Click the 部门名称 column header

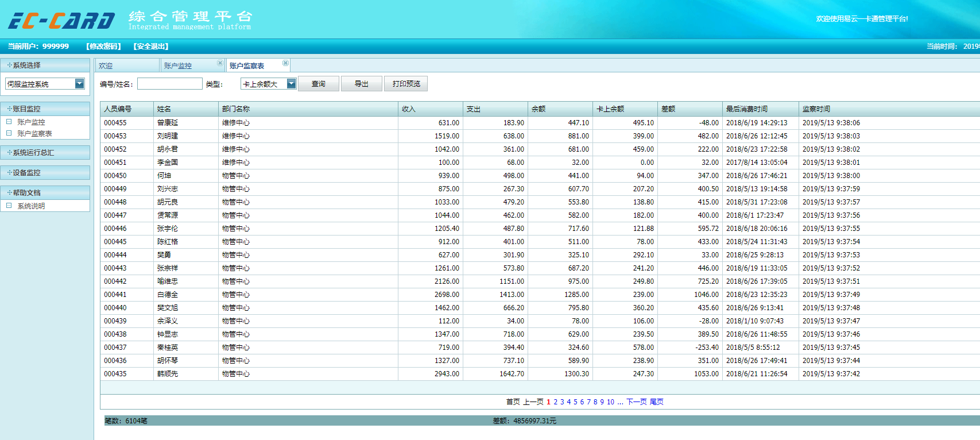click(308, 109)
